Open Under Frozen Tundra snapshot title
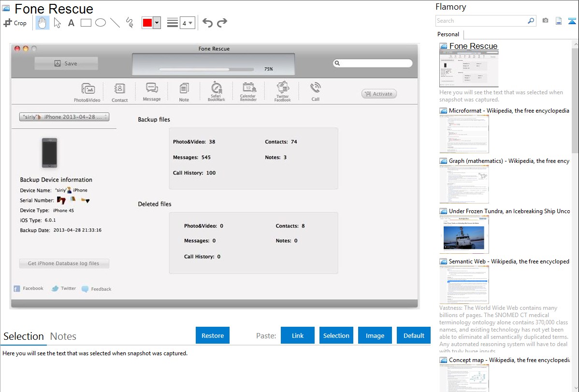This screenshot has height=392, width=579. point(509,211)
